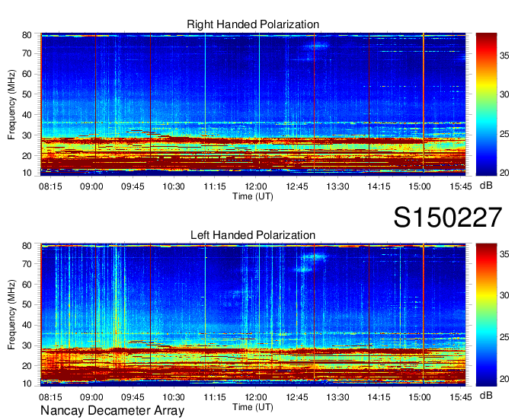Click 80 MHz tick of Left Handed plot

tap(27, 246)
